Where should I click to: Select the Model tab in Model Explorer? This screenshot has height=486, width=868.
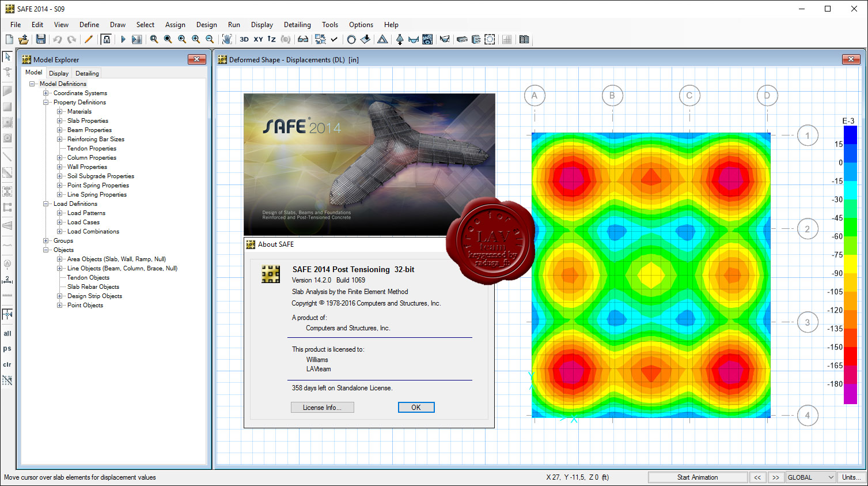pyautogui.click(x=33, y=73)
